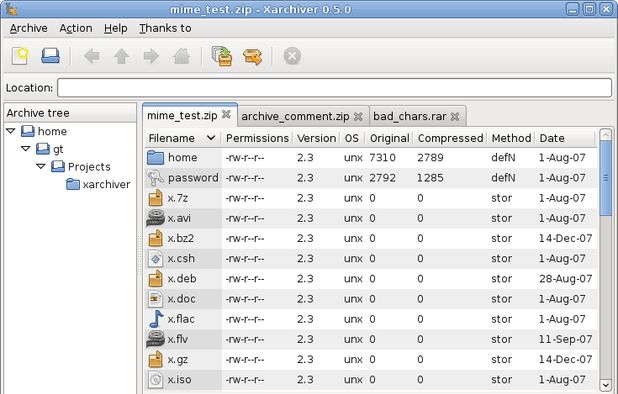This screenshot has height=394, width=618.
Task: Open the Help menu
Action: tap(115, 28)
